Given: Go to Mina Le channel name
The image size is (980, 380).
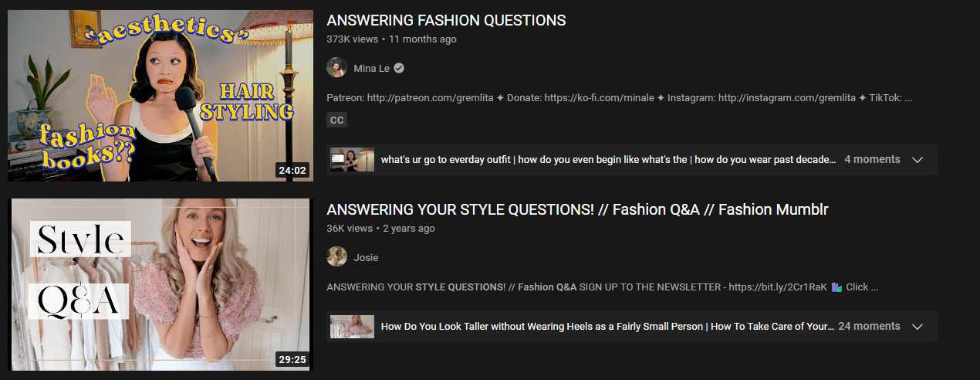Looking at the screenshot, I should click(x=371, y=69).
